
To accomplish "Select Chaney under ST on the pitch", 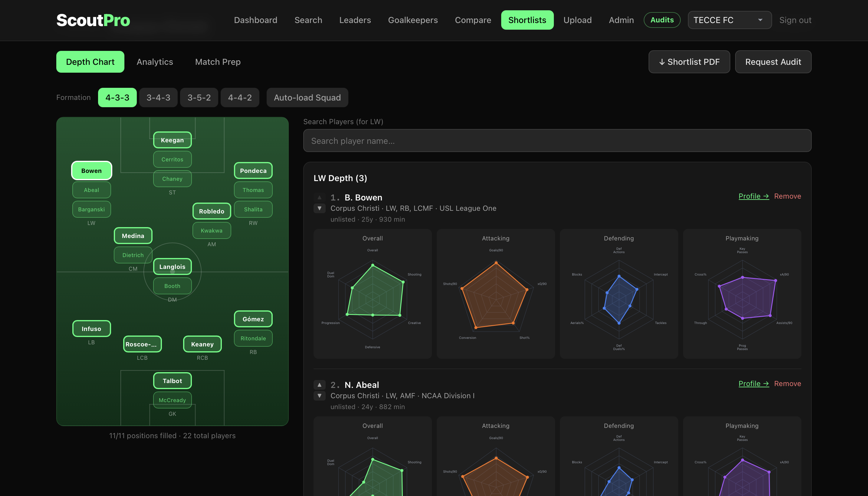I will [x=173, y=179].
